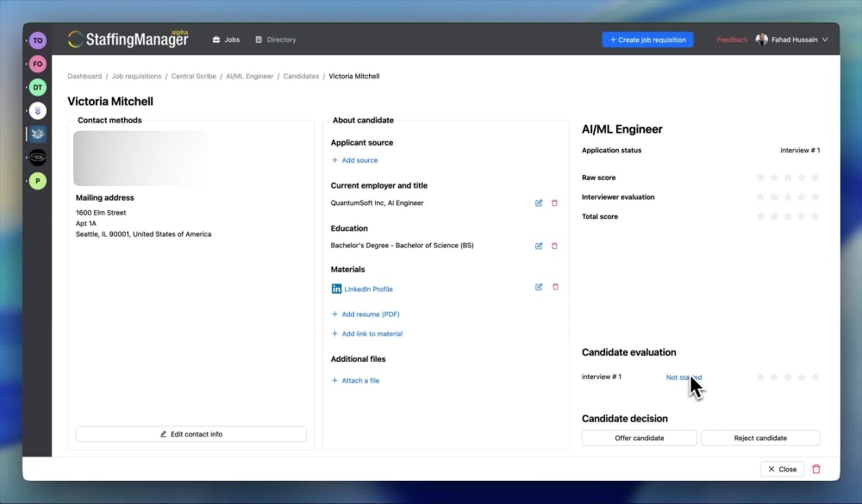Screen dimensions: 862x504
Task: Delete the Bachelor's Degree education entry
Action: click(x=554, y=246)
